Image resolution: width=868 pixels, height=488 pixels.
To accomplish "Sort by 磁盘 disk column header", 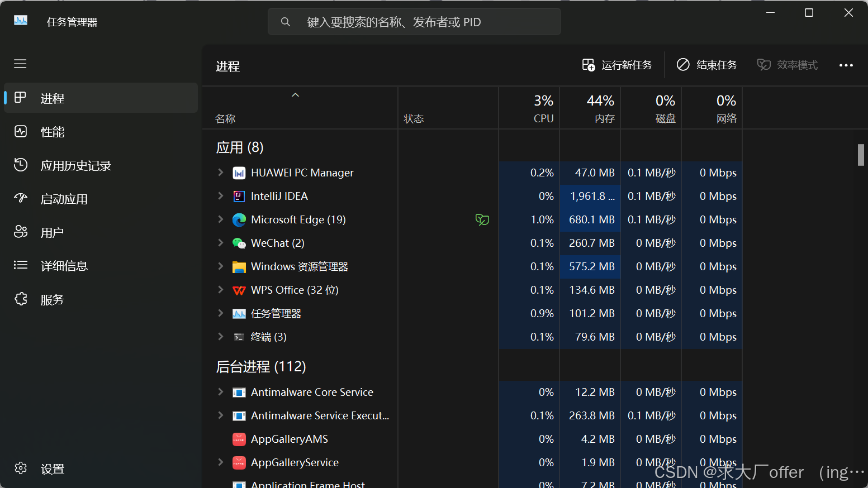I will [651, 108].
